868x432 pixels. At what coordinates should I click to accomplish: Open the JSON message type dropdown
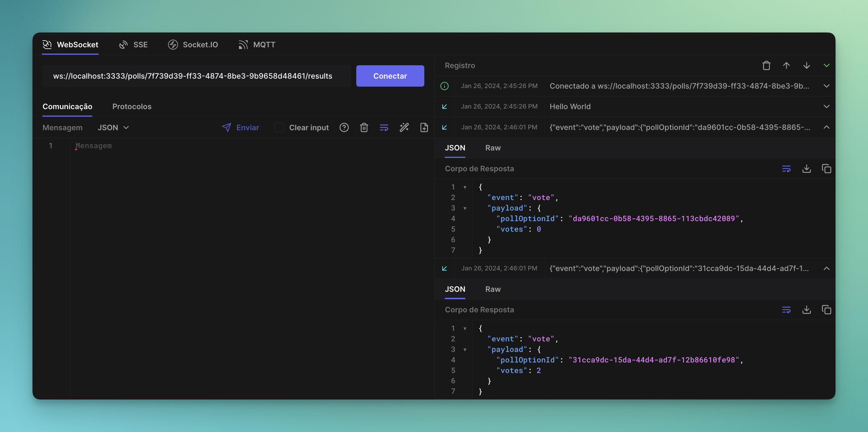coord(113,127)
